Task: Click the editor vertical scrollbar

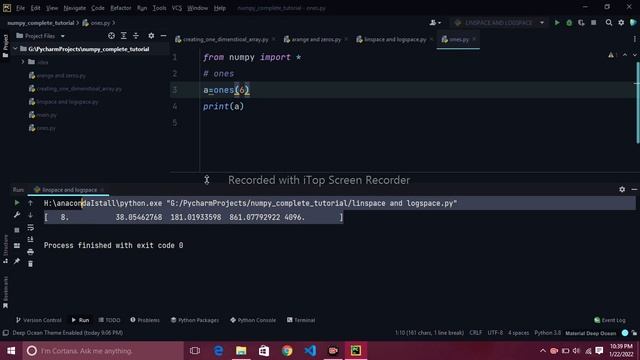Action: click(637, 102)
